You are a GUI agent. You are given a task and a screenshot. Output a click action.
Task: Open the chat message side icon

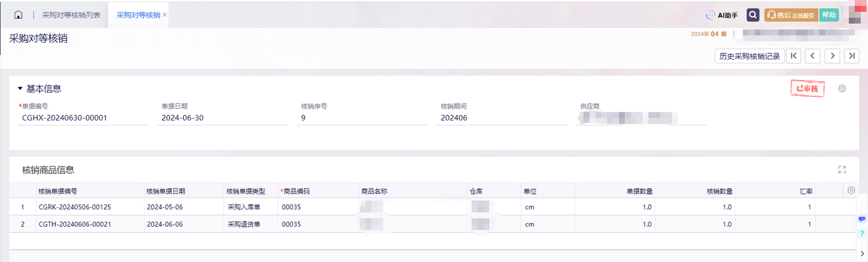pos(862,219)
